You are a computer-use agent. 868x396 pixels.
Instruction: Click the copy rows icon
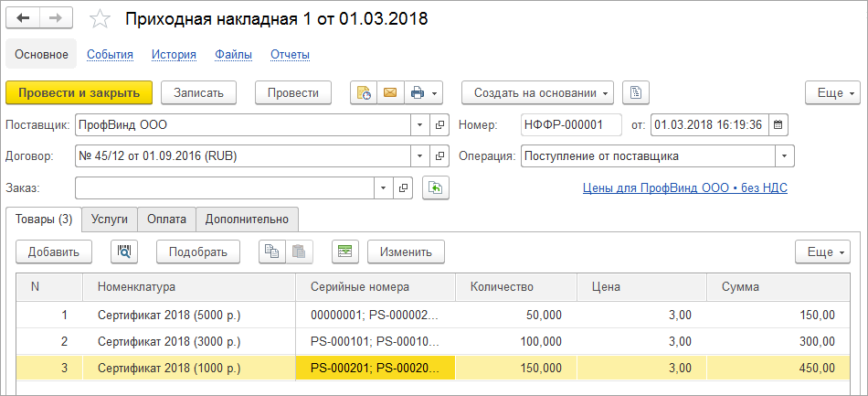(x=271, y=252)
